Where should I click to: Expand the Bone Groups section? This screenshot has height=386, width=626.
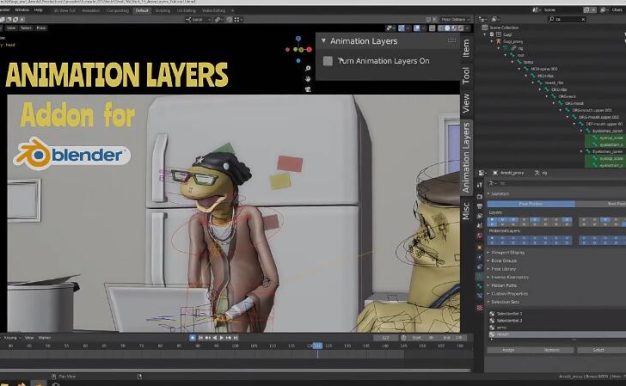click(x=503, y=261)
